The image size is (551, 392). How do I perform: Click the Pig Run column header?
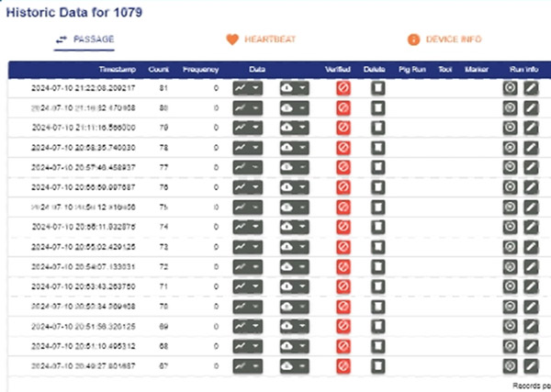412,70
